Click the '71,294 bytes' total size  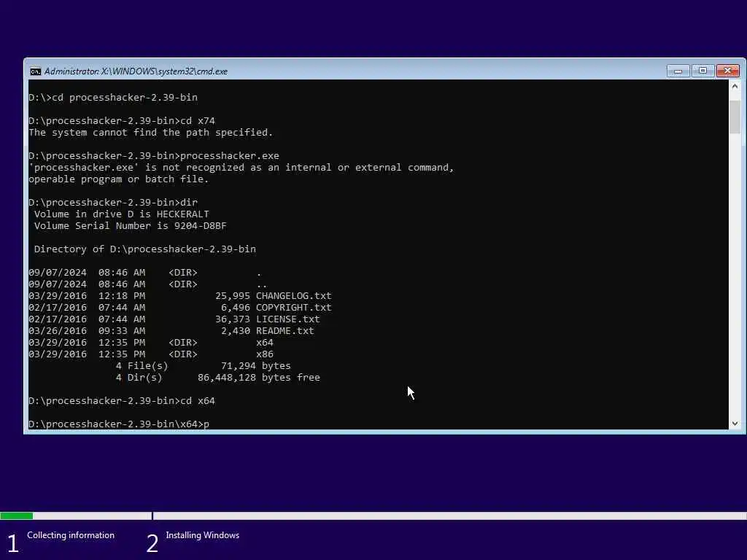click(256, 366)
